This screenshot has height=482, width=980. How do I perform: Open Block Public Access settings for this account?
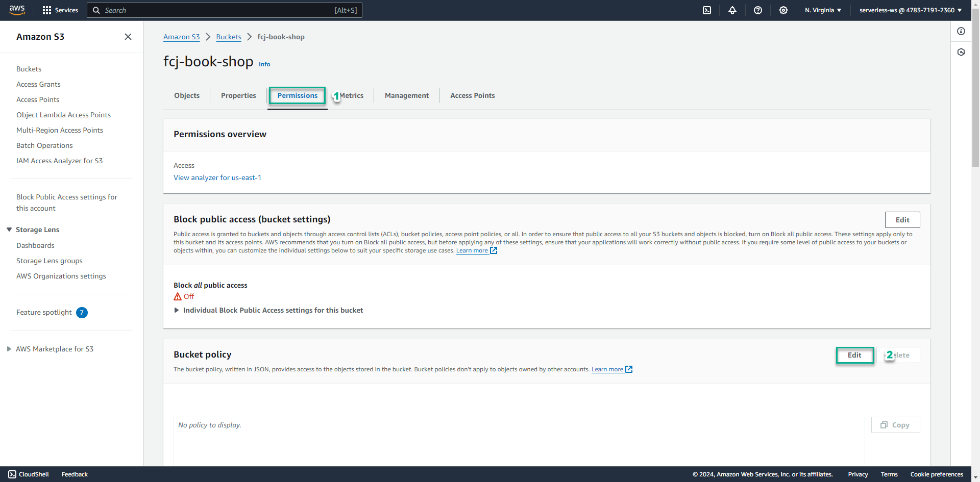[67, 202]
